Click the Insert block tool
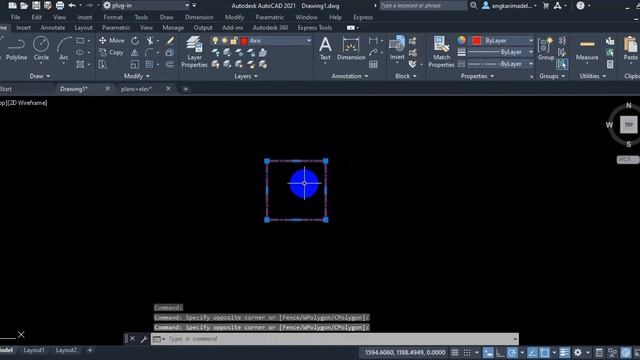The height and width of the screenshot is (360, 640). tap(397, 49)
